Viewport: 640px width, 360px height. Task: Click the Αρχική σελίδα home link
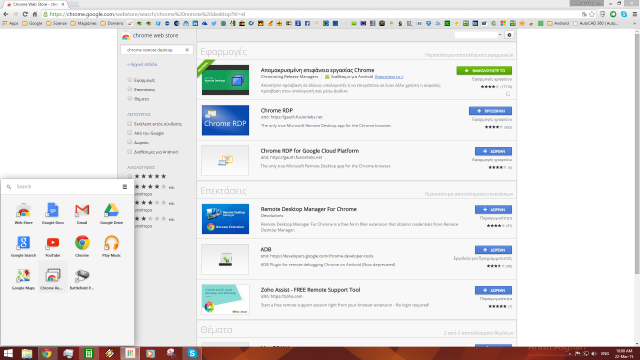142,64
